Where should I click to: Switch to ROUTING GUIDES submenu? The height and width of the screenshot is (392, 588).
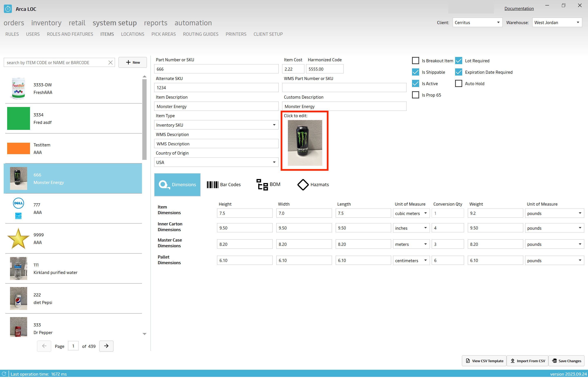pyautogui.click(x=200, y=34)
